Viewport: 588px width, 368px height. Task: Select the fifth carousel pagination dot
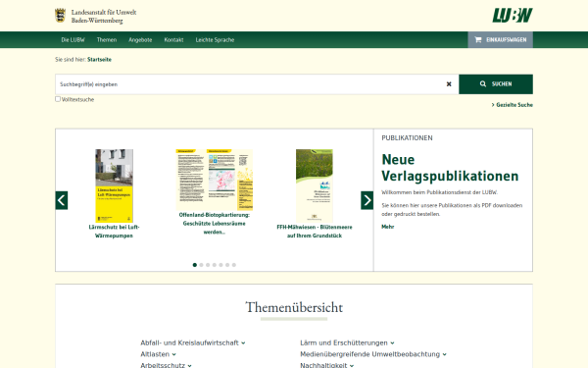click(x=220, y=265)
